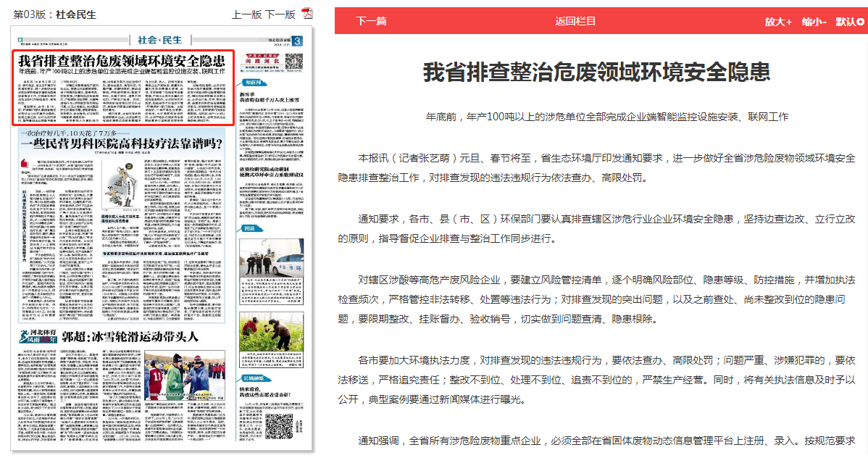
Task: Click the large article title 我省排查整治危废领域环境安全隐患
Action: (597, 72)
